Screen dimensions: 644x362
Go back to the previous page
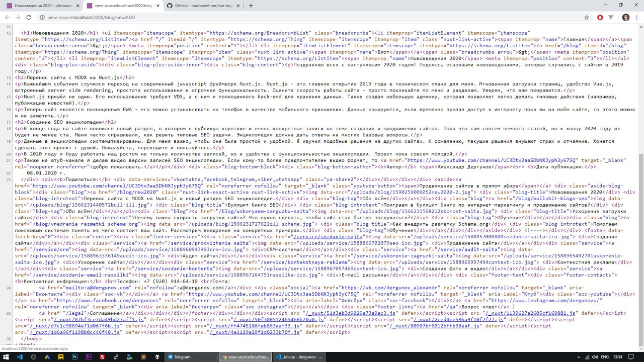(8, 17)
